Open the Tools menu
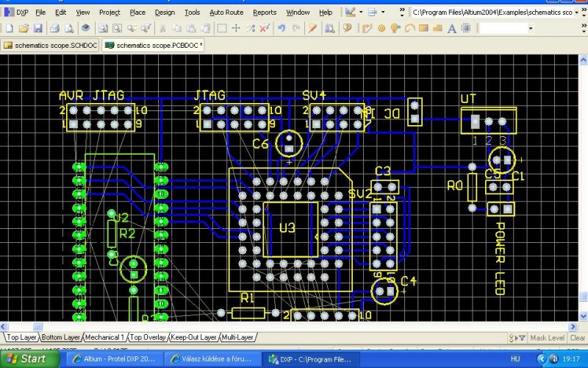The width and height of the screenshot is (588, 368). (x=193, y=13)
